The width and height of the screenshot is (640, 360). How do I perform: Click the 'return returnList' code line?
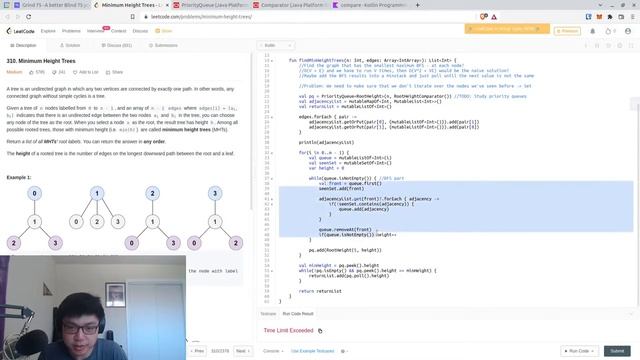pyautogui.click(x=320, y=291)
